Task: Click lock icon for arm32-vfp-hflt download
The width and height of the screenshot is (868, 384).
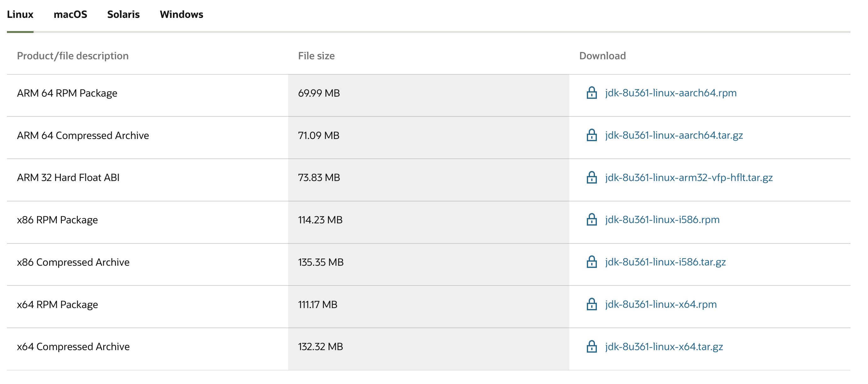Action: pyautogui.click(x=591, y=177)
